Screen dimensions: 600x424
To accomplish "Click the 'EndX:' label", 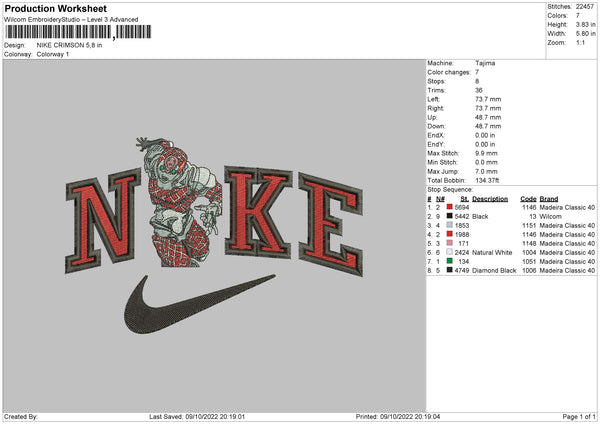I will click(x=436, y=135).
